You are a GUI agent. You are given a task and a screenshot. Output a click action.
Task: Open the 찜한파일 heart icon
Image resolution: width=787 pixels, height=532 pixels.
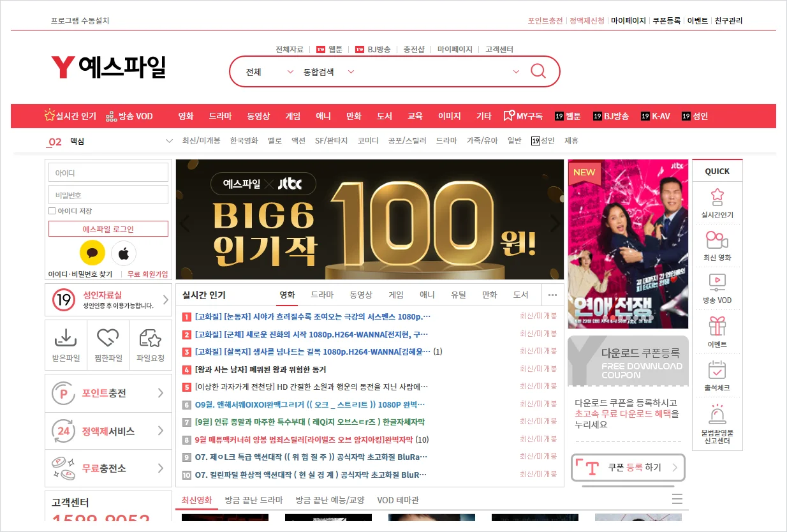click(108, 337)
